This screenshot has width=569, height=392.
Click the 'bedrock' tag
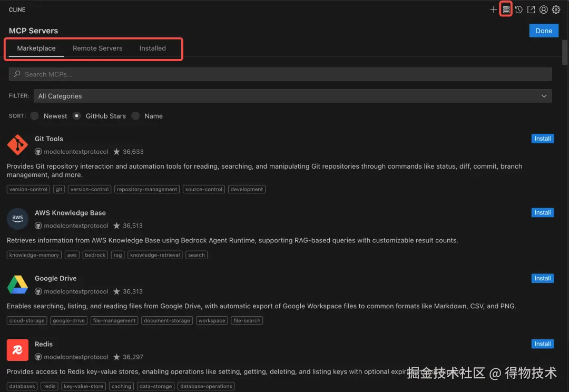(95, 255)
